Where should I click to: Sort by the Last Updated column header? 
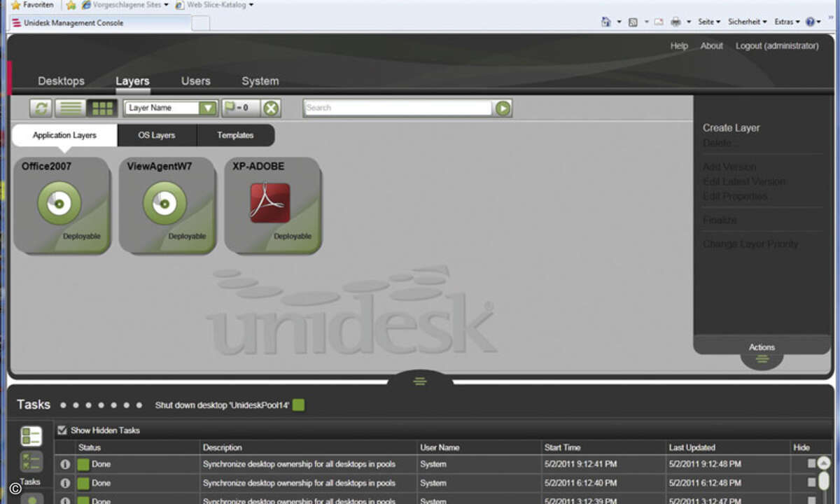[x=692, y=447]
